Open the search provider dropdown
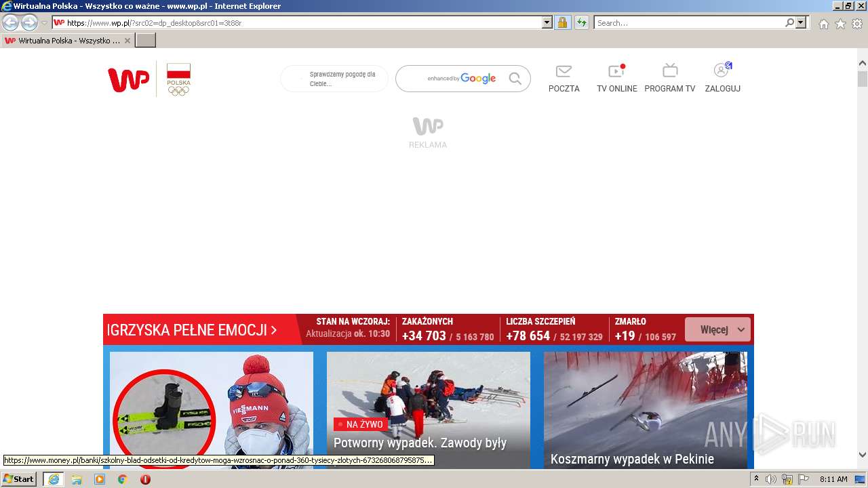 pos(802,23)
